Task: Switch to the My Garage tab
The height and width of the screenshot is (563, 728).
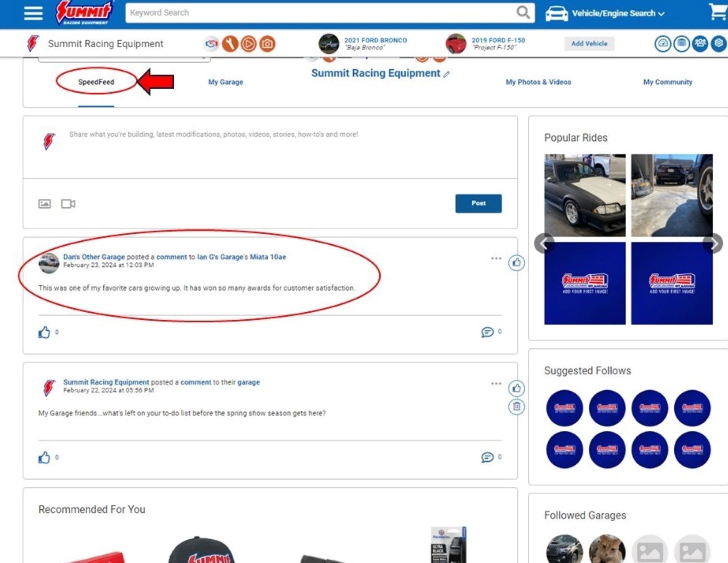Action: pyautogui.click(x=226, y=82)
